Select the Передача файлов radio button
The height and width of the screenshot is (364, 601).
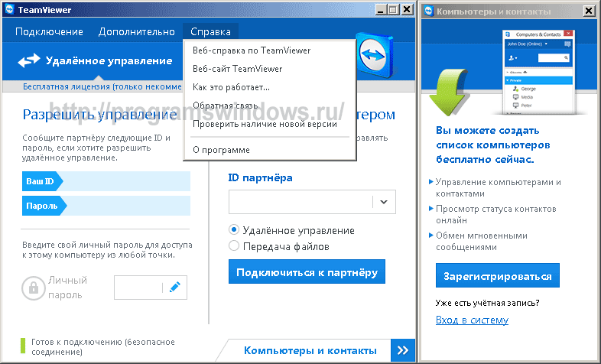click(234, 245)
